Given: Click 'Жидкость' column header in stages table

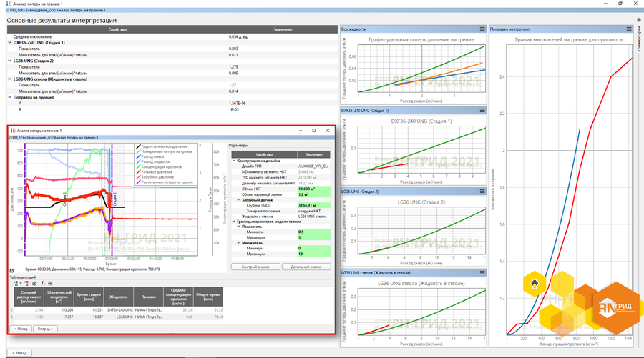Looking at the screenshot, I should tap(119, 298).
